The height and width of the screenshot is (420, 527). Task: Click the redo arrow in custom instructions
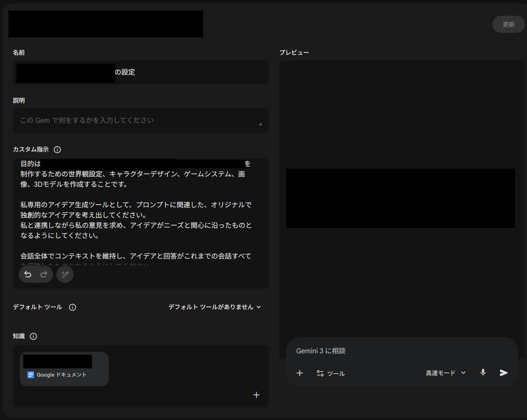pos(44,275)
